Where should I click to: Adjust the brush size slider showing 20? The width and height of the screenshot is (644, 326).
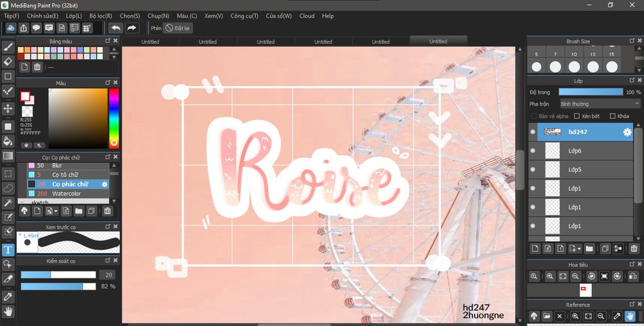58,274
